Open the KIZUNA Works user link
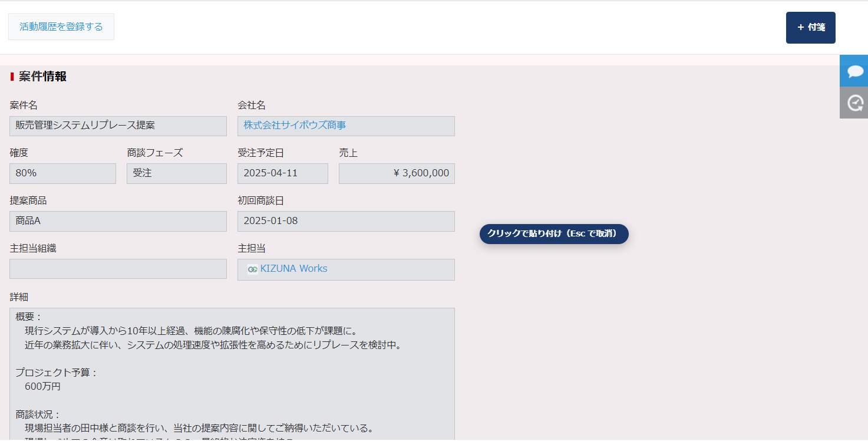868x441 pixels. [x=293, y=268]
